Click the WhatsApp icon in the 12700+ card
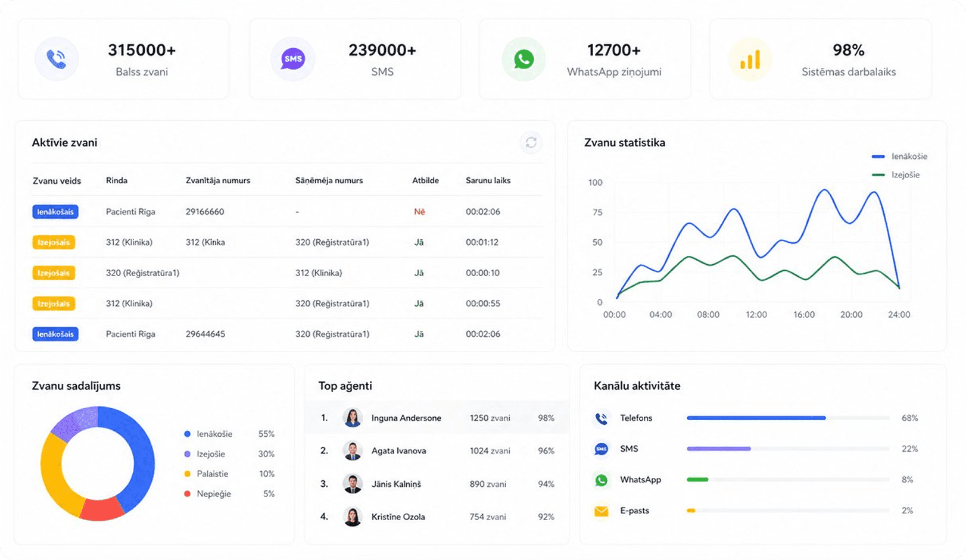Screen dimensions: 966x560 tap(524, 59)
